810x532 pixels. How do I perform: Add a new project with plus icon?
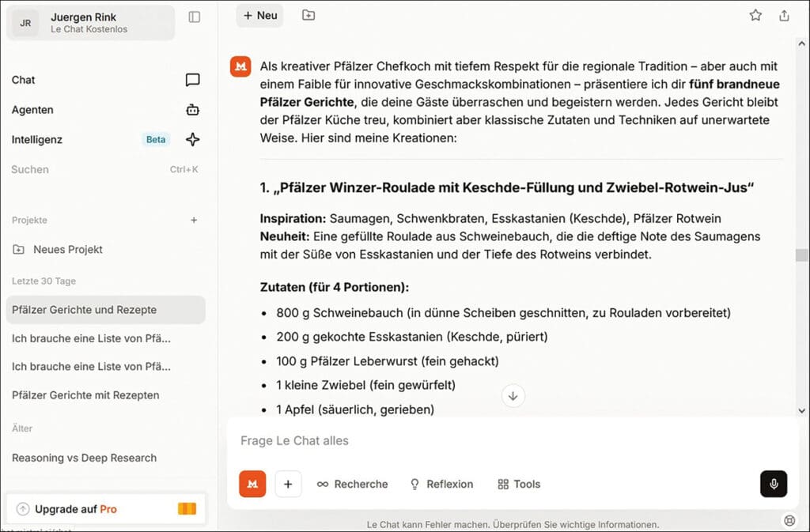pyautogui.click(x=194, y=220)
